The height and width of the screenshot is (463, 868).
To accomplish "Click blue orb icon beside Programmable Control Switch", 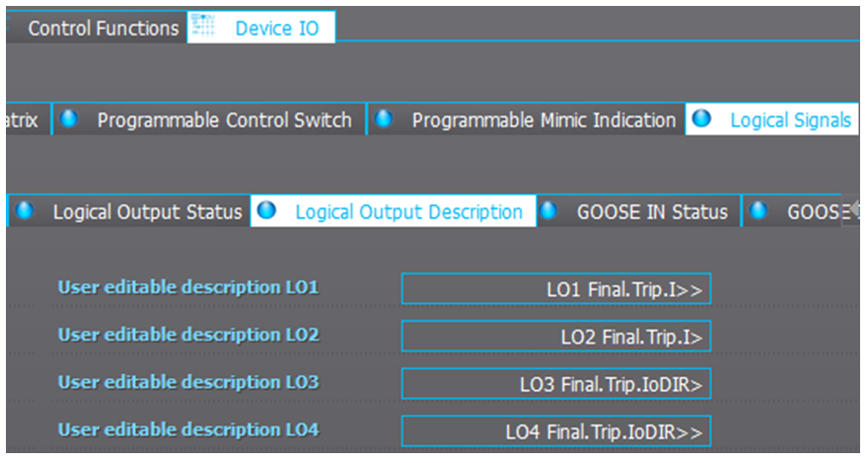I will [69, 117].
